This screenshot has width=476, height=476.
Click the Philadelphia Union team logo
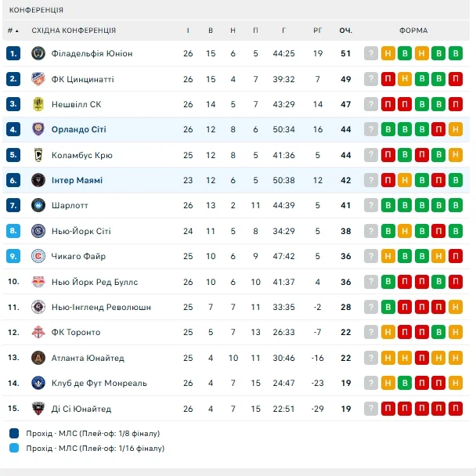[x=38, y=54]
